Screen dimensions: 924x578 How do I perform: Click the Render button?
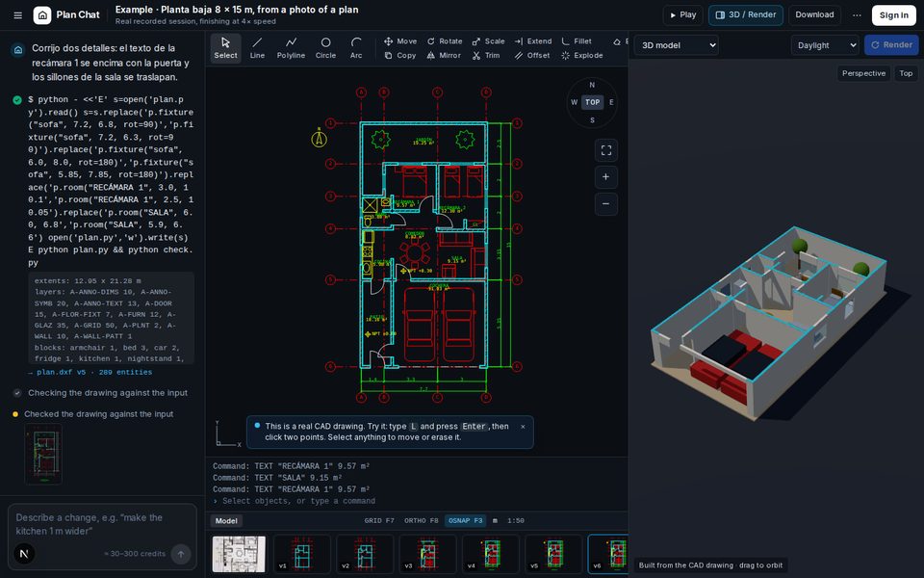tap(891, 45)
